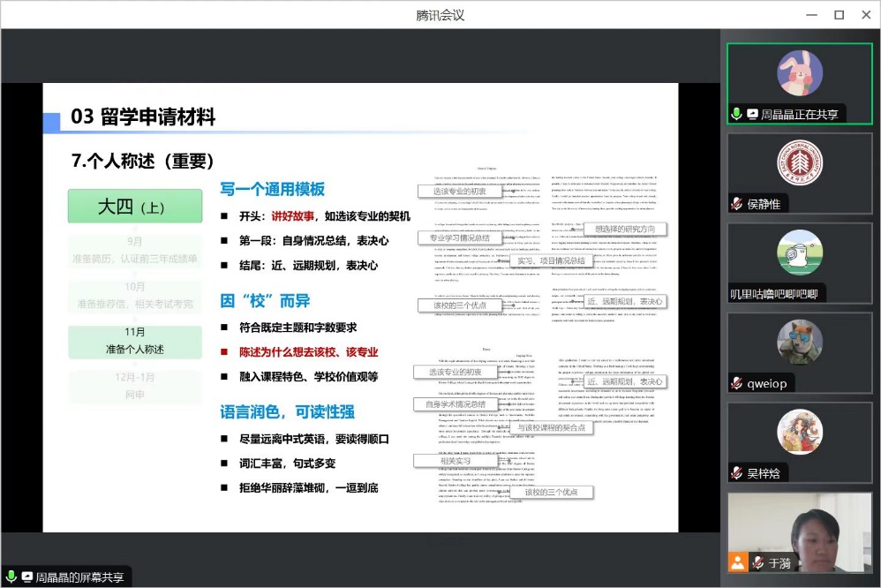Screen dimensions: 881x588
Task: Click the muted microphone icon next to 侯静惟
Action: click(x=736, y=204)
